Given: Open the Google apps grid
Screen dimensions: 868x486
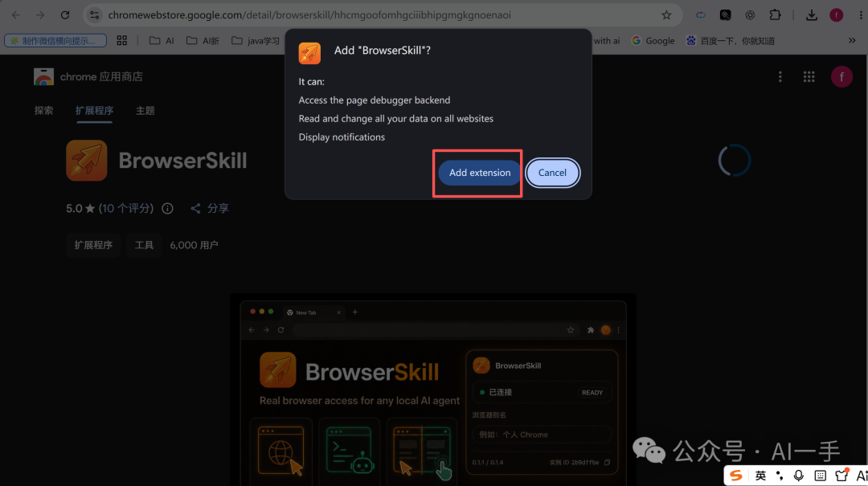Looking at the screenshot, I should click(809, 77).
